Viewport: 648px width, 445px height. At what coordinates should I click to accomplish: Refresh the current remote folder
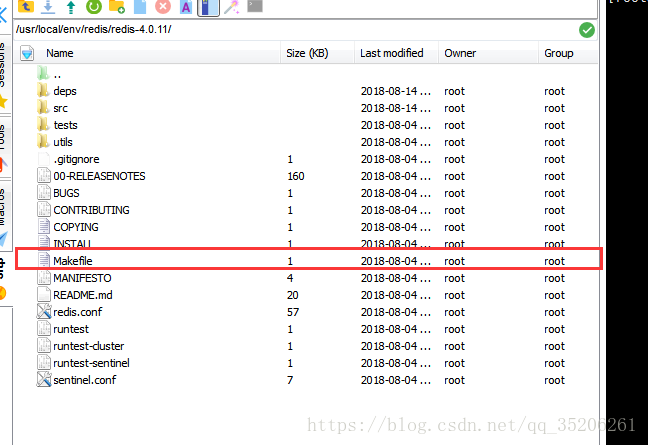[x=94, y=7]
